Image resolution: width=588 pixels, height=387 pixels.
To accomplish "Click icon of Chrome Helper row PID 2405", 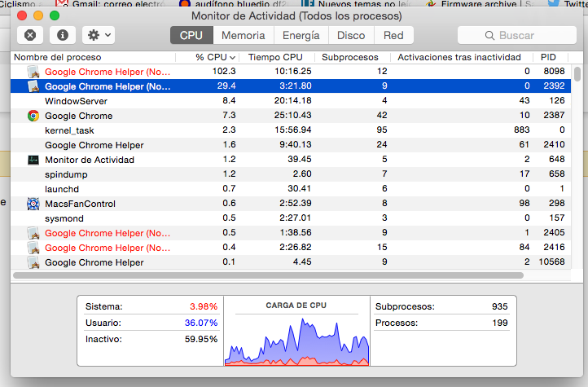I will click(33, 233).
